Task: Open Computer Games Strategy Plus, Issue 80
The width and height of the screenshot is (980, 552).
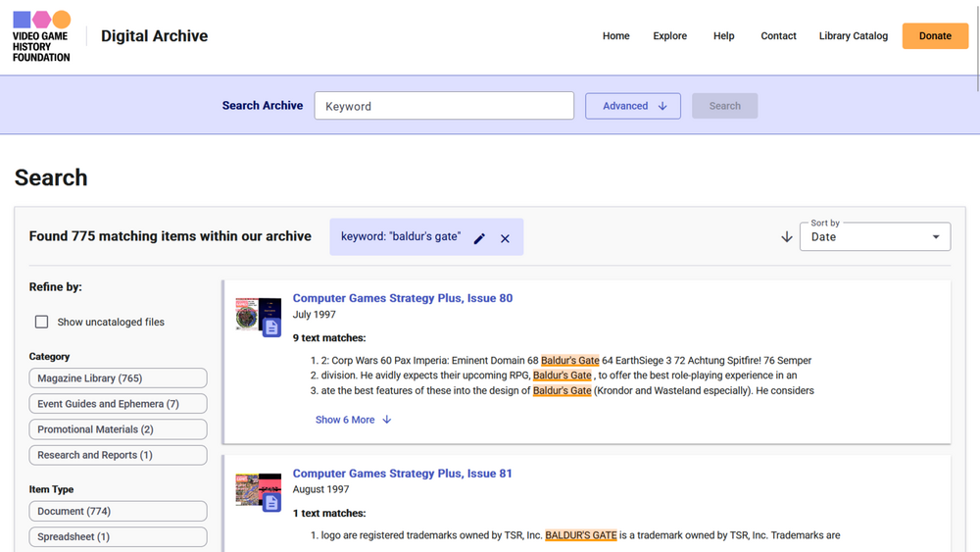Action: click(402, 298)
